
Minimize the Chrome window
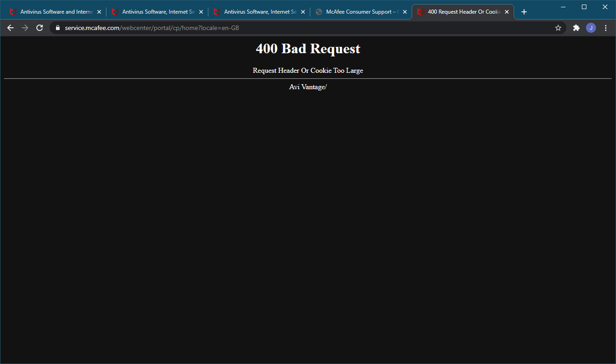coord(564,7)
